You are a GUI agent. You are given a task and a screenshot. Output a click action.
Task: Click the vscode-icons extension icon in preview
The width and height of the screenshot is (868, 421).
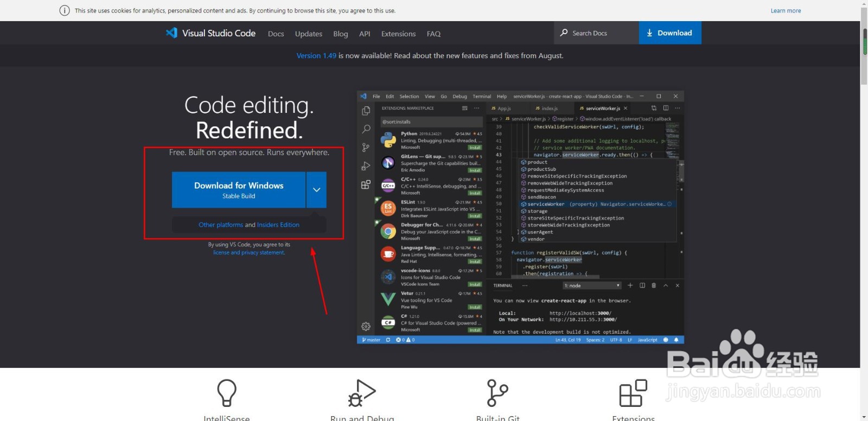388,277
